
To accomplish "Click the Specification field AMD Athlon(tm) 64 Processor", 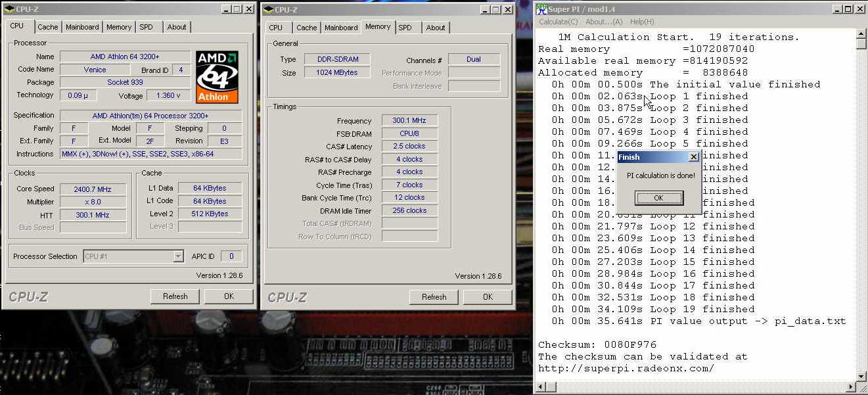I will [x=150, y=116].
